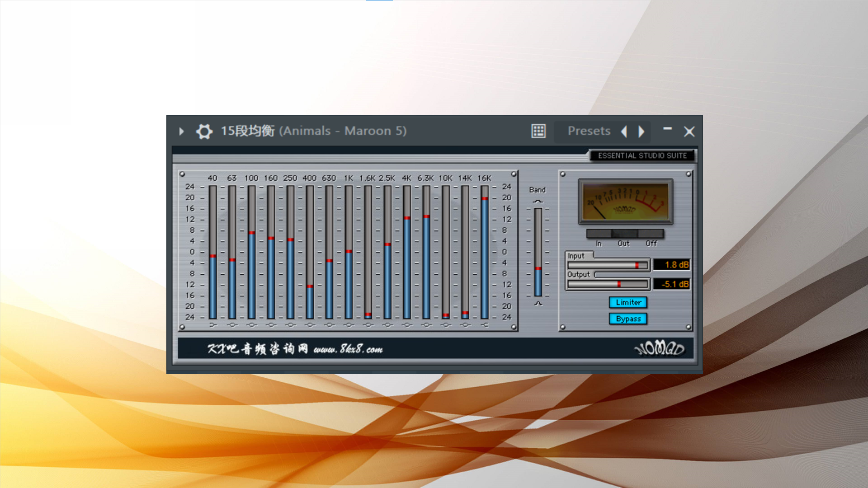Click the 6.3K band slider handle

pyautogui.click(x=427, y=216)
